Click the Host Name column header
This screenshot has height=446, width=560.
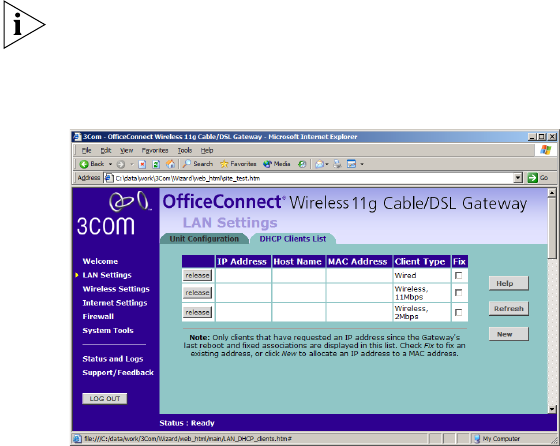coord(298,262)
